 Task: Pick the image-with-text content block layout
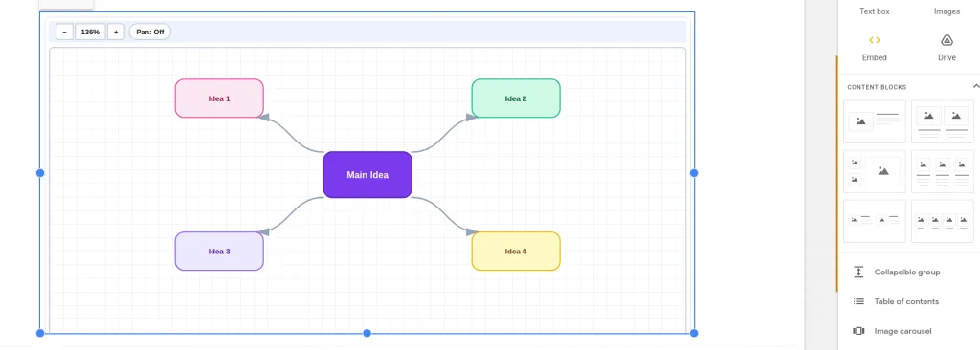[x=875, y=121]
